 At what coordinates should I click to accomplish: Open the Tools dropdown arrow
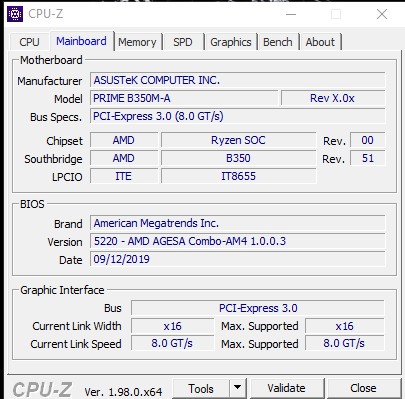(238, 388)
